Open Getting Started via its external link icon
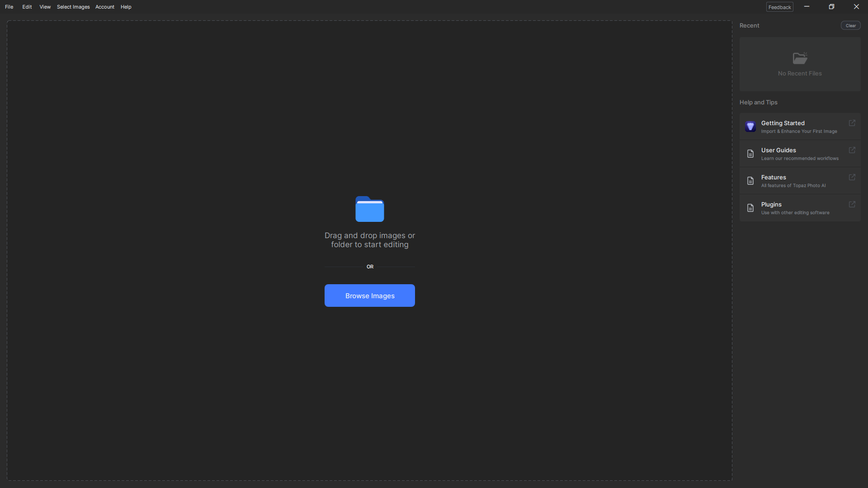Viewport: 868px width, 488px height. 853,123
